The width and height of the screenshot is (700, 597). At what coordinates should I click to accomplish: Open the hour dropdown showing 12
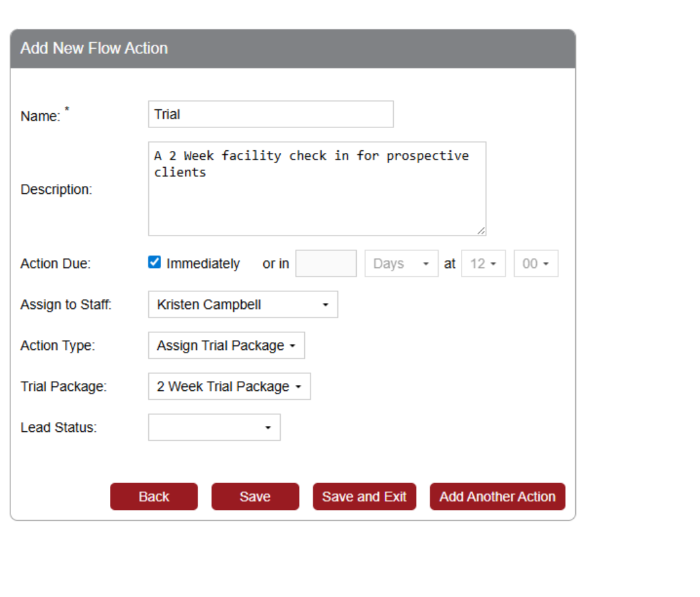click(483, 263)
